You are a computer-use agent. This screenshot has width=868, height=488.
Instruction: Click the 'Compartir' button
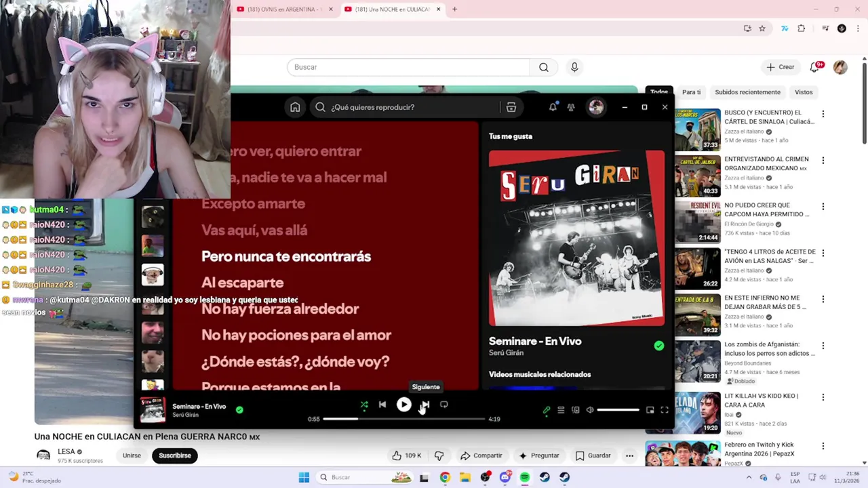tap(481, 455)
